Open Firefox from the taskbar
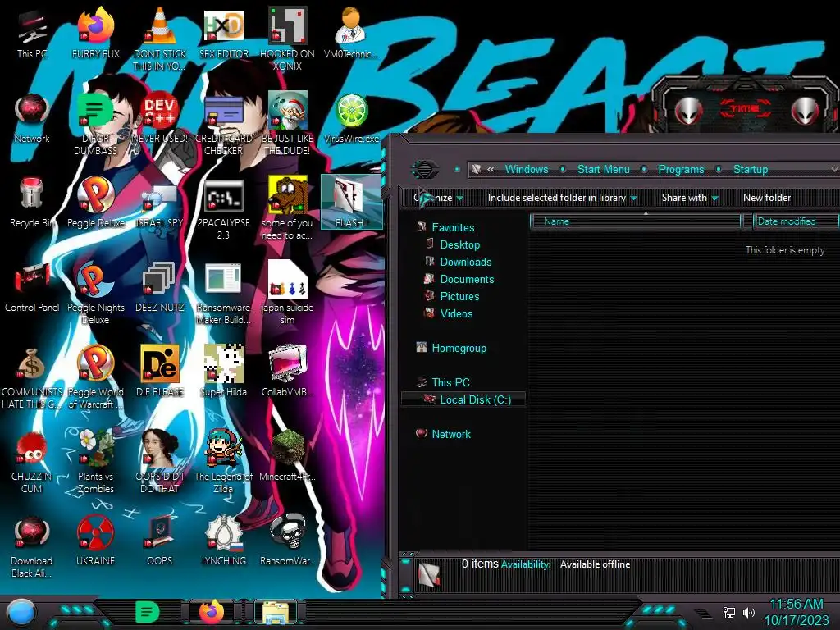The width and height of the screenshot is (840, 630). point(212,612)
